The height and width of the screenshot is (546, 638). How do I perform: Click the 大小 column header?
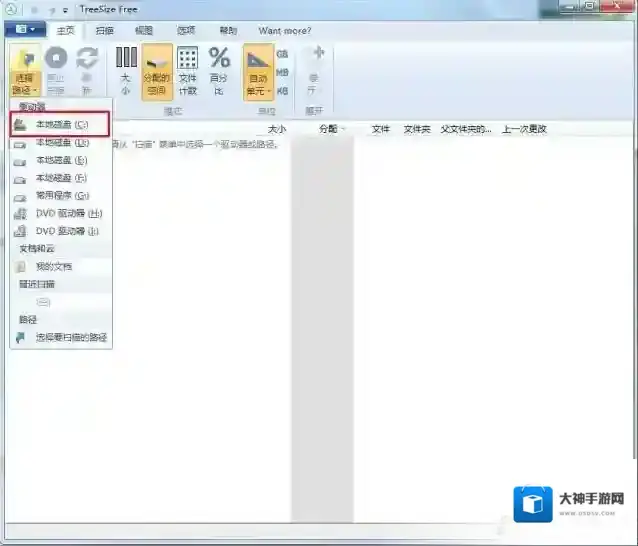(277, 129)
